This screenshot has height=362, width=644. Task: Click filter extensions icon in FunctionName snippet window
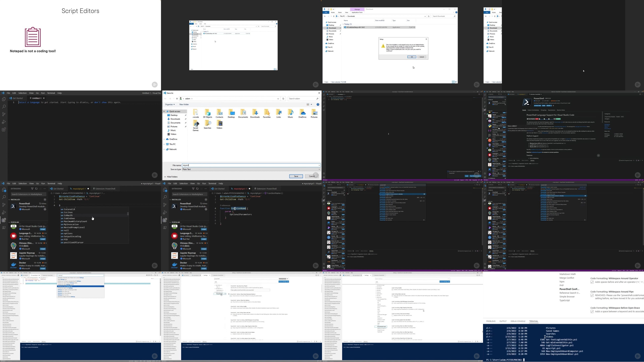tap(193, 189)
